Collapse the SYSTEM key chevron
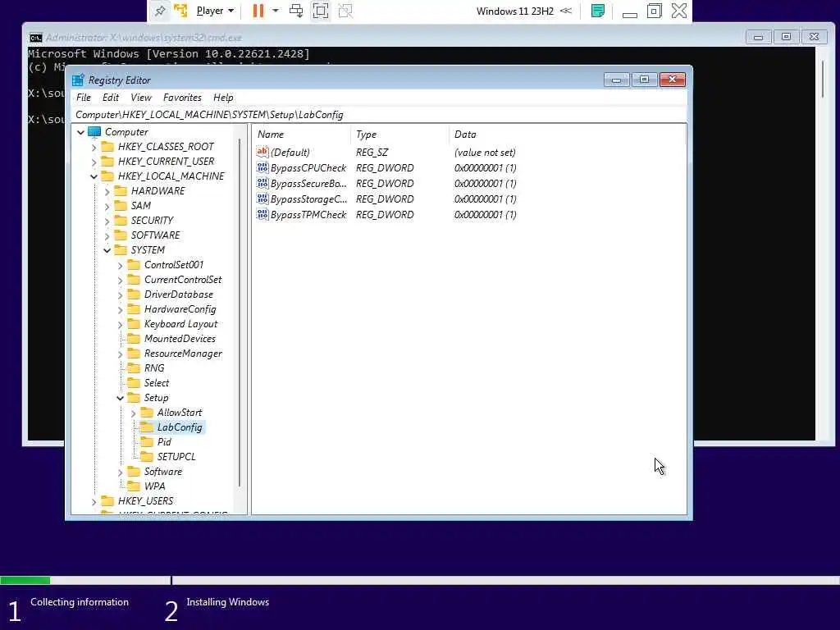Screen dimensions: 840x630 (x=107, y=250)
